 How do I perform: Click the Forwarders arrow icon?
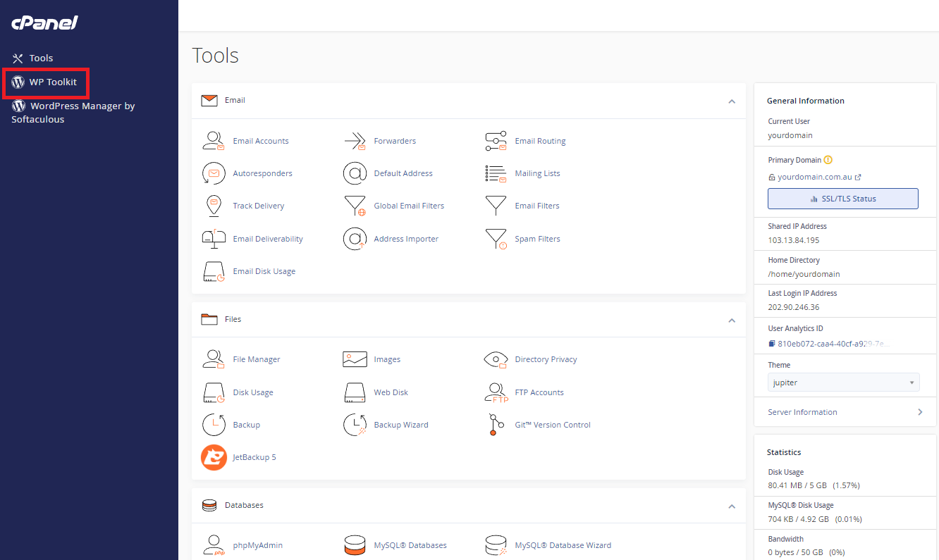(x=355, y=141)
